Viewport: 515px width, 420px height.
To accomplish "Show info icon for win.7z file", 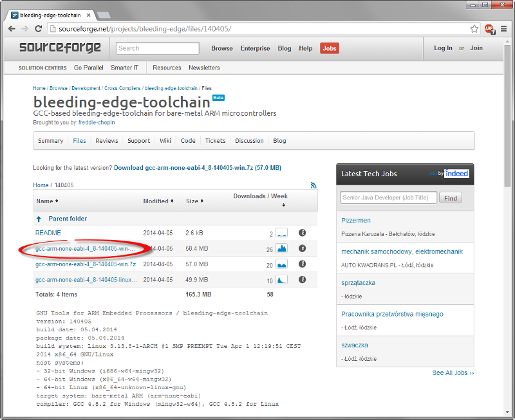I will pyautogui.click(x=302, y=264).
